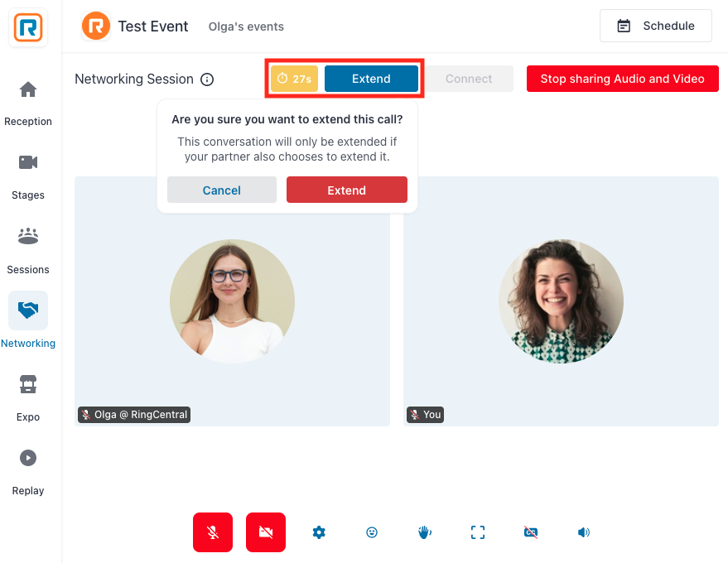
Task: Open the Reception area
Action: pos(28,89)
